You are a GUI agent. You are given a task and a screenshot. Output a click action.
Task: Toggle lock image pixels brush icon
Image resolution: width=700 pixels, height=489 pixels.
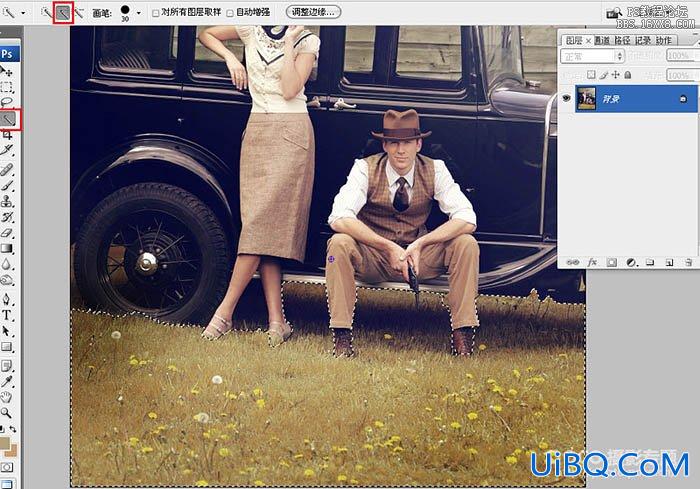tap(604, 75)
